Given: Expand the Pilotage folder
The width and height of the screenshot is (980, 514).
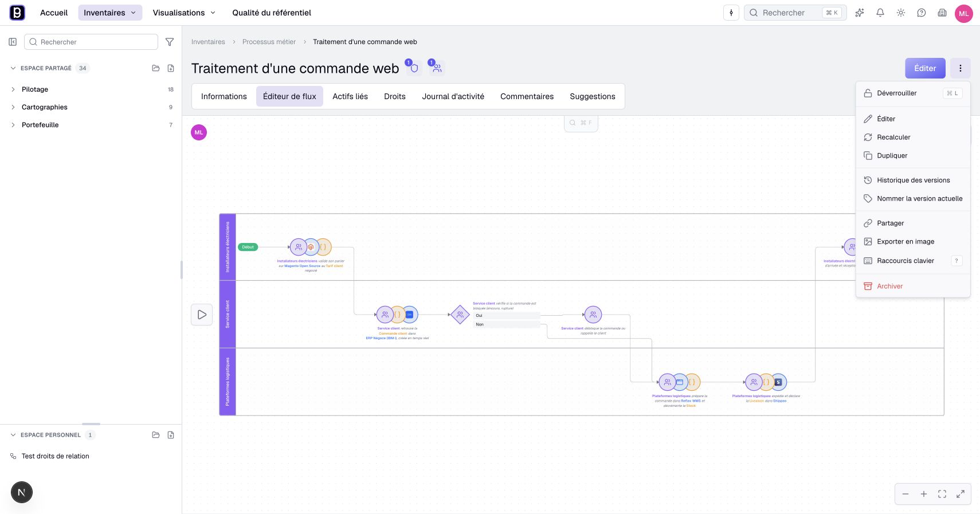Looking at the screenshot, I should [13, 89].
